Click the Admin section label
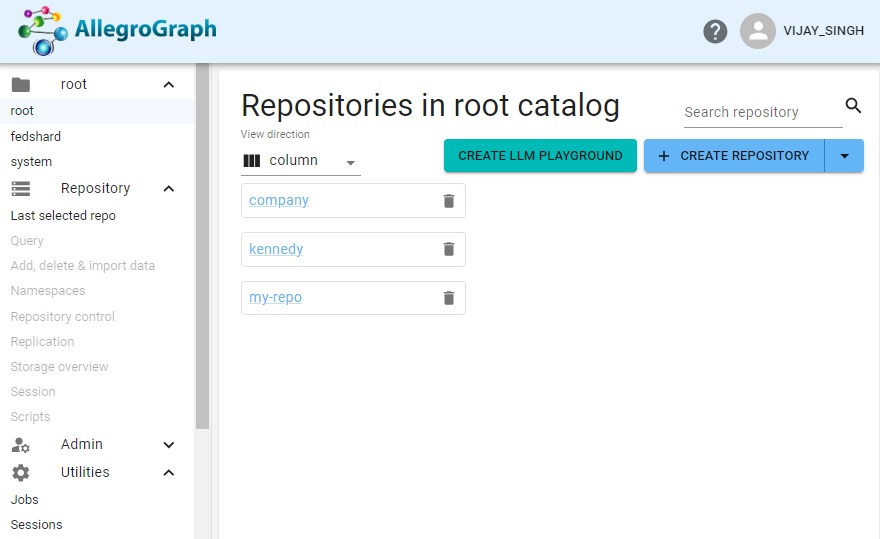Image resolution: width=880 pixels, height=539 pixels. click(82, 444)
